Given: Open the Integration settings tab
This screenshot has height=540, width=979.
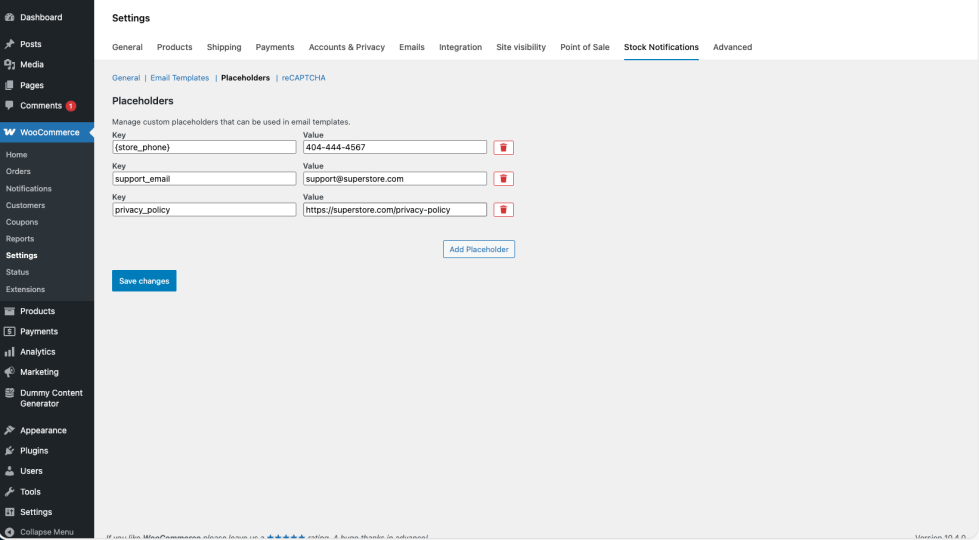Looking at the screenshot, I should (460, 47).
